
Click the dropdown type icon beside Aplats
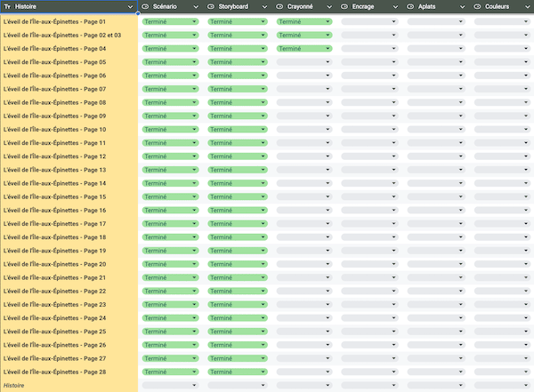tap(412, 6)
